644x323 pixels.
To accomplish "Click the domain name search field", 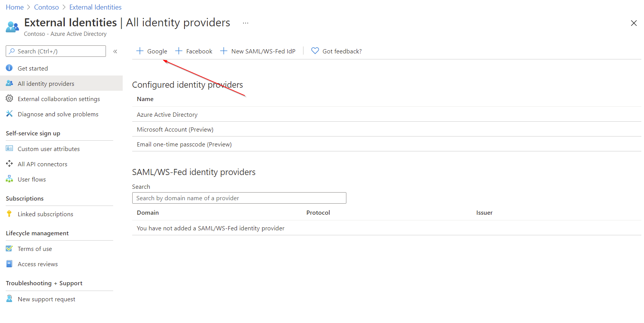I will coord(239,198).
